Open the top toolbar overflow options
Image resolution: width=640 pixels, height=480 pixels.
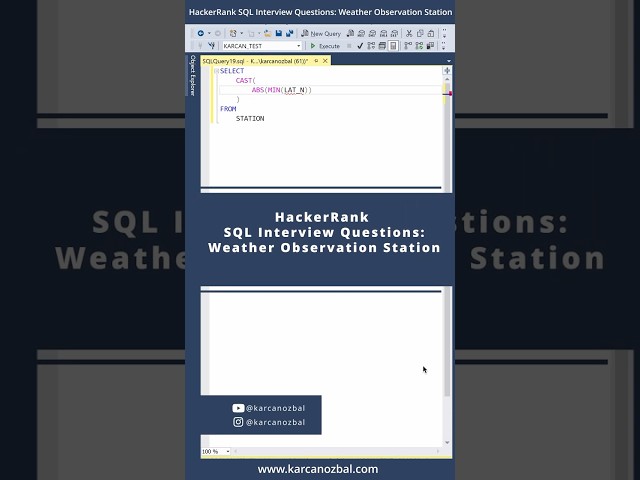click(444, 33)
